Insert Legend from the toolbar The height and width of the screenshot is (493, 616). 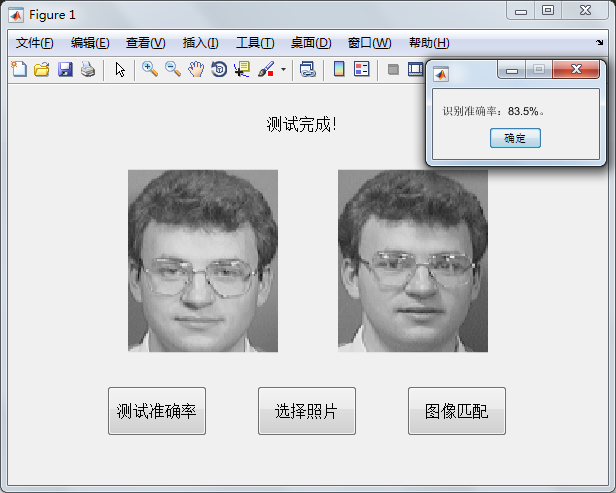[x=361, y=69]
